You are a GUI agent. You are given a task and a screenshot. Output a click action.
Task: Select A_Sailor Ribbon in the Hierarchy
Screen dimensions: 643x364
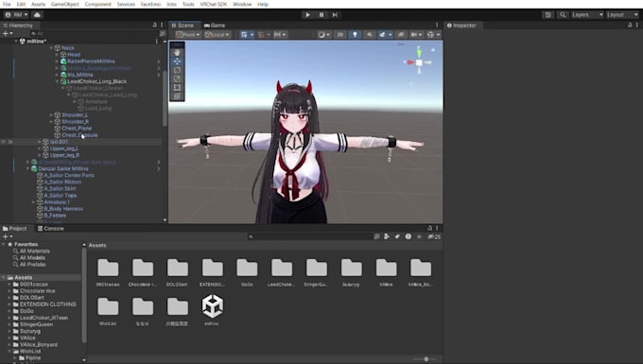[x=62, y=182]
